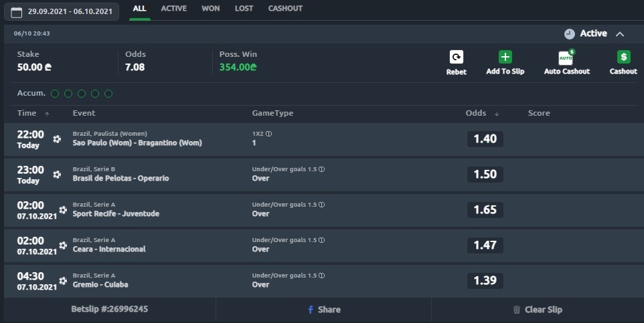Click the Rebet label
Screen dimensions: 644x323
tap(457, 72)
